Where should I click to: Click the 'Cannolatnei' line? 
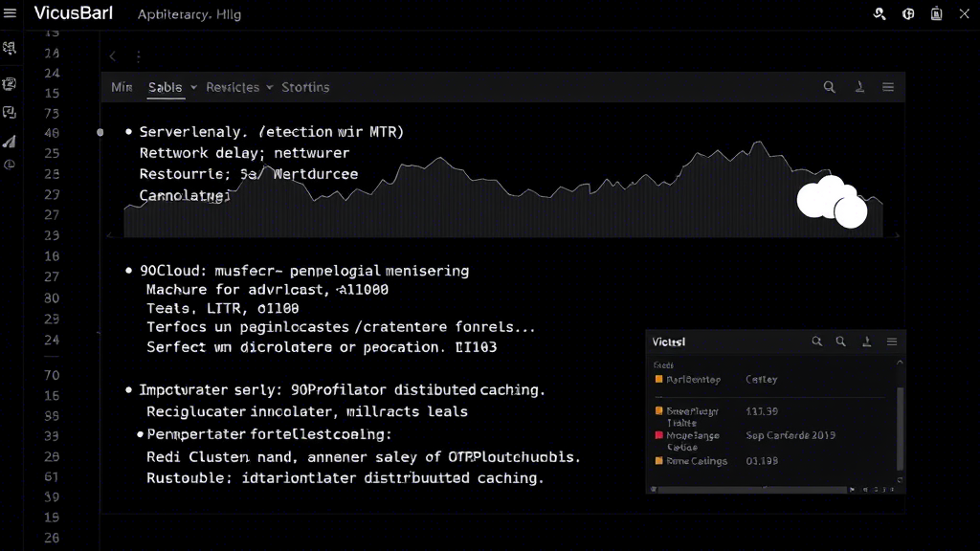click(185, 195)
